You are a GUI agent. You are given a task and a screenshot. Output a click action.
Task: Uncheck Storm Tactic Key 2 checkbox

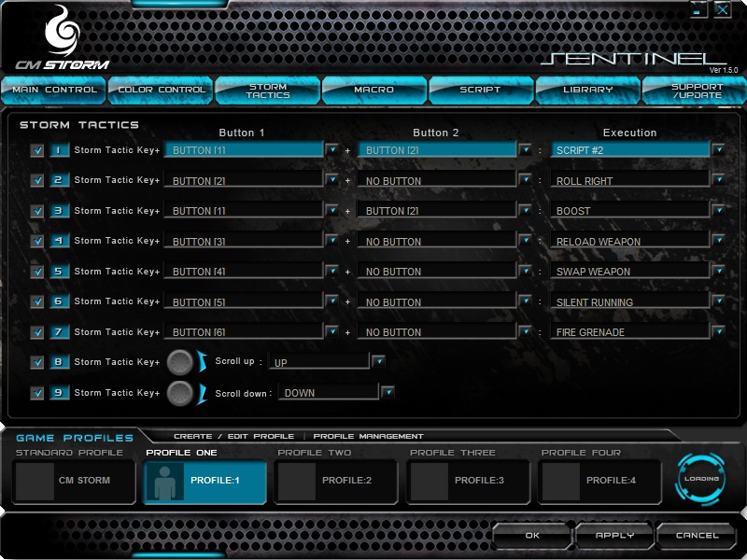36,180
